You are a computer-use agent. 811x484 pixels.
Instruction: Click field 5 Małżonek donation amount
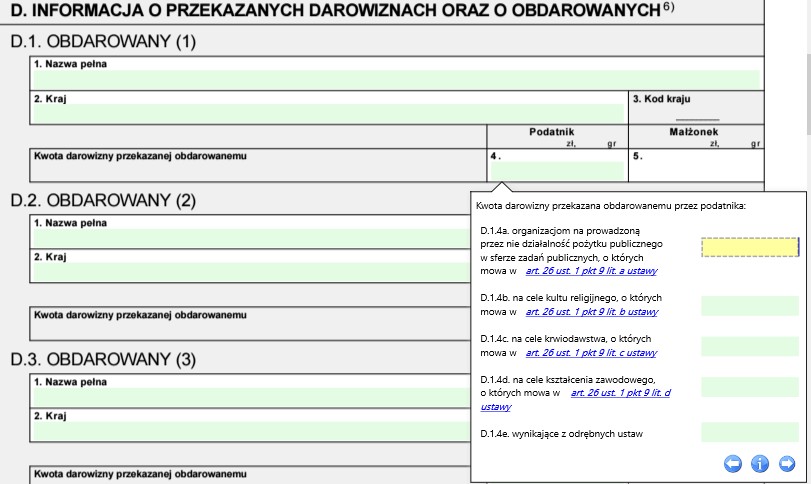pyautogui.click(x=696, y=171)
